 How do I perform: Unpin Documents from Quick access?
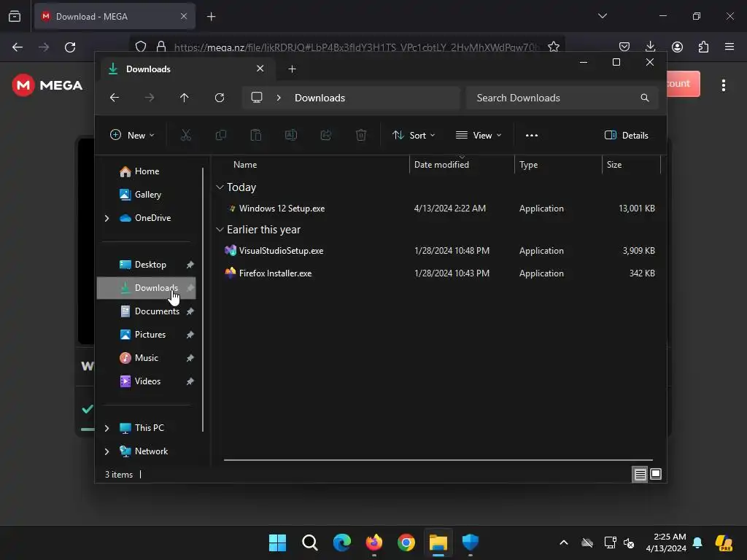click(x=190, y=311)
